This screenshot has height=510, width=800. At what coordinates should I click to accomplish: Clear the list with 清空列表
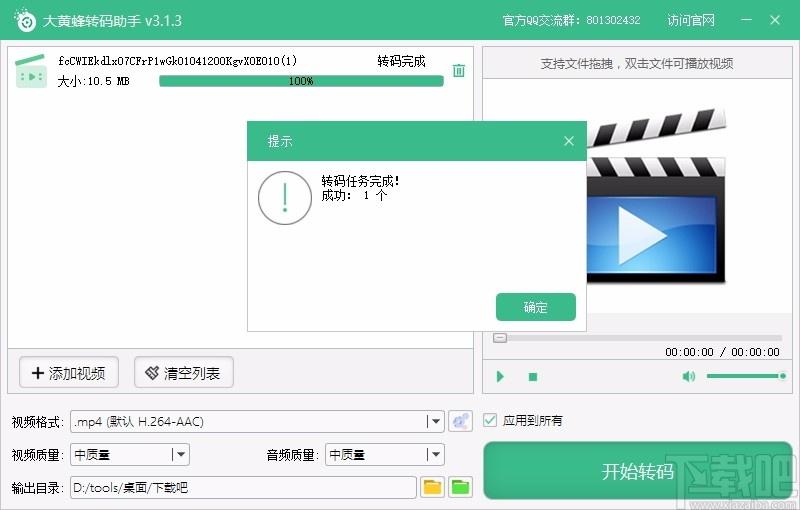click(x=184, y=373)
